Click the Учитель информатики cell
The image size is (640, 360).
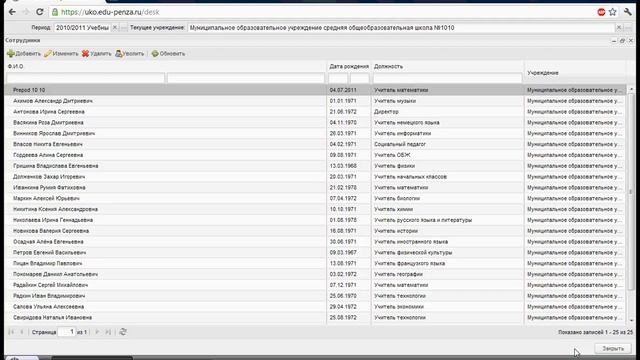coord(448,133)
